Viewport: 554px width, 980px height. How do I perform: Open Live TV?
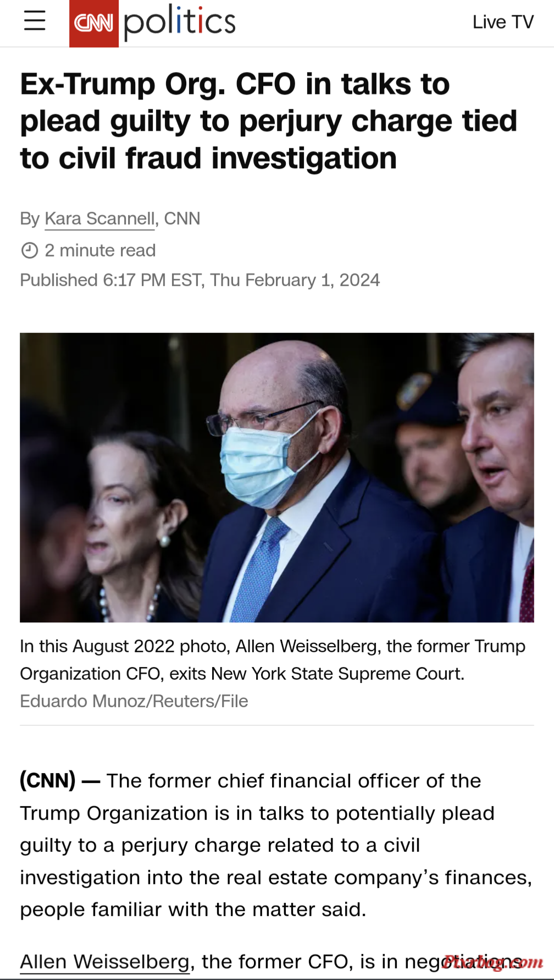coord(503,22)
